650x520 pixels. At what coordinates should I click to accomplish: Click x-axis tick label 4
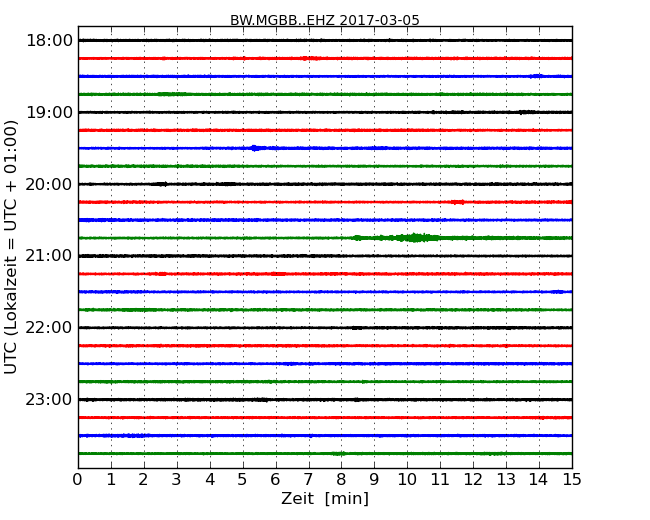pos(210,480)
